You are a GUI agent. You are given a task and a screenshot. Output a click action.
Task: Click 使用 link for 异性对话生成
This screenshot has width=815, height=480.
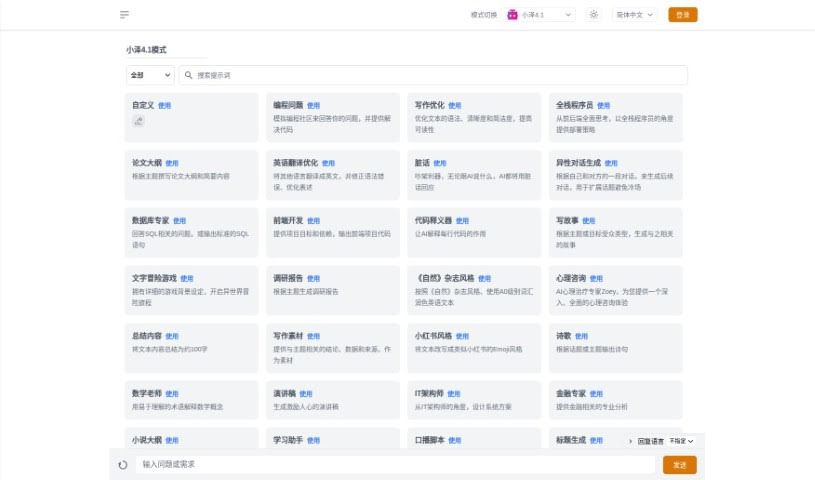point(611,163)
